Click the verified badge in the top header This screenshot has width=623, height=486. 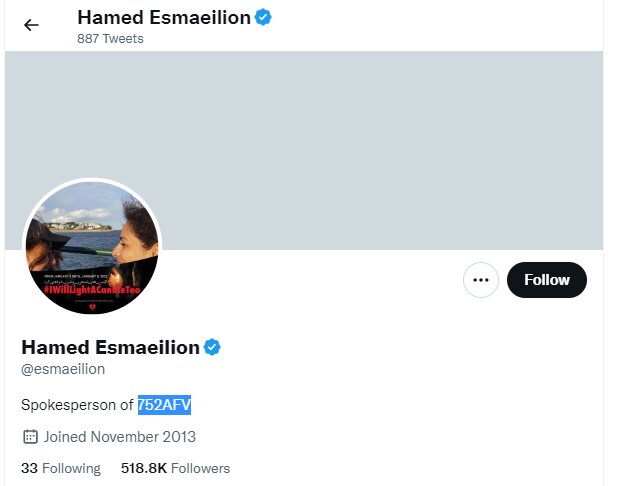[x=263, y=17]
